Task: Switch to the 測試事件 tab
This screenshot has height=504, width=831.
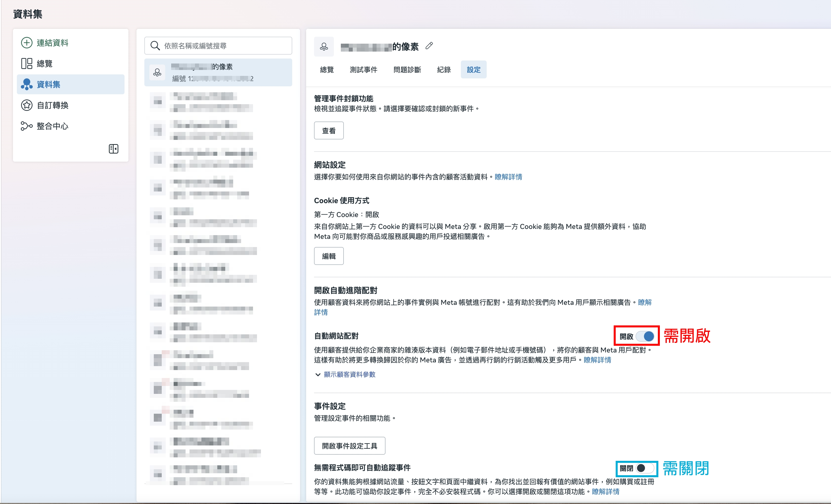Action: click(364, 70)
